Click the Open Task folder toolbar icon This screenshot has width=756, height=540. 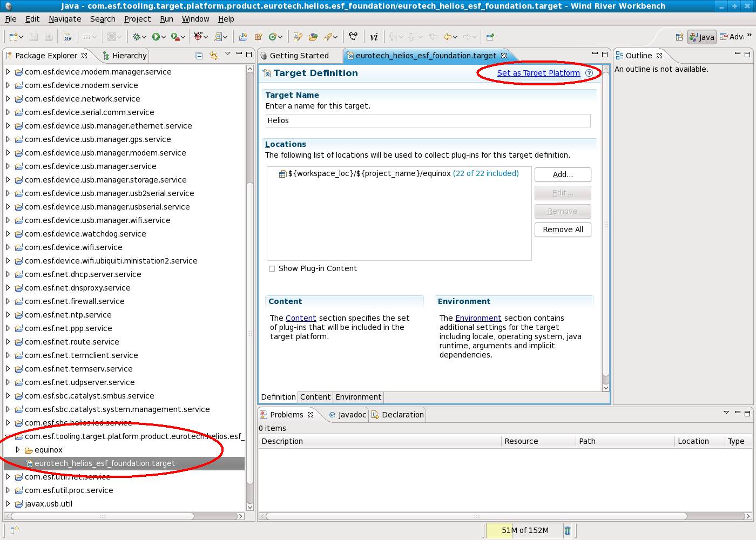click(x=313, y=37)
